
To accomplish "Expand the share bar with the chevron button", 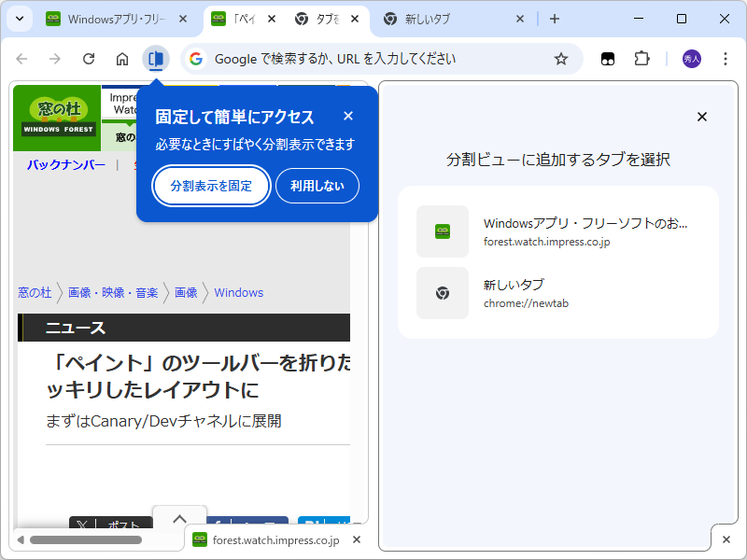I will click(x=178, y=519).
